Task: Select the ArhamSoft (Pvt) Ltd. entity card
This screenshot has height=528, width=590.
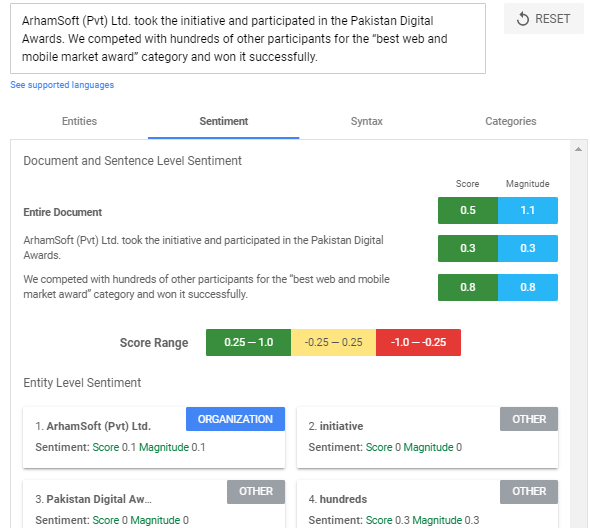Action: pos(154,437)
